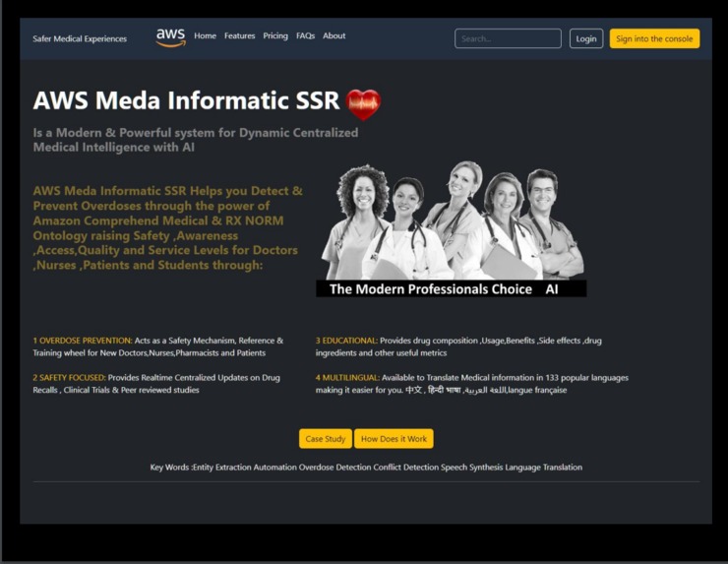
Task: Click the Key Words line of text
Action: point(366,468)
